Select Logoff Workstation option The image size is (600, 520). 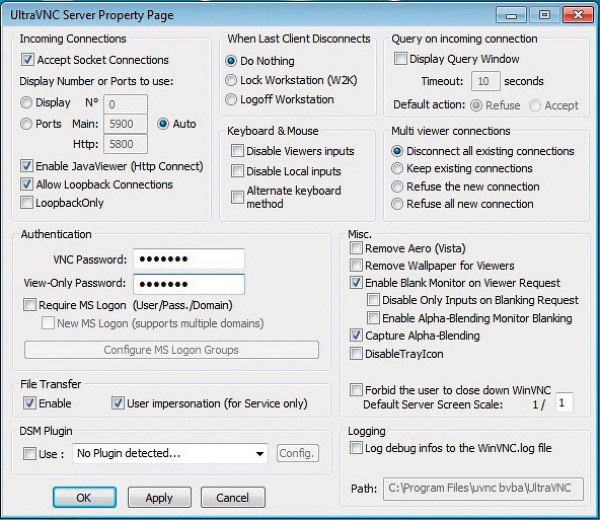[231, 99]
